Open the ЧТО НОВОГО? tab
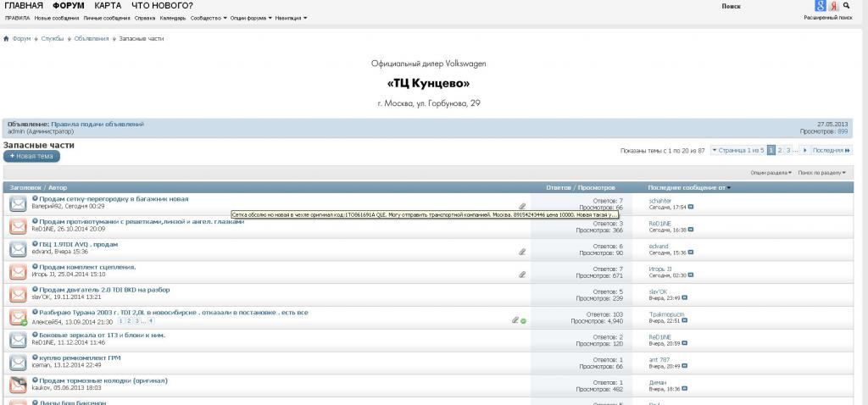 [162, 6]
